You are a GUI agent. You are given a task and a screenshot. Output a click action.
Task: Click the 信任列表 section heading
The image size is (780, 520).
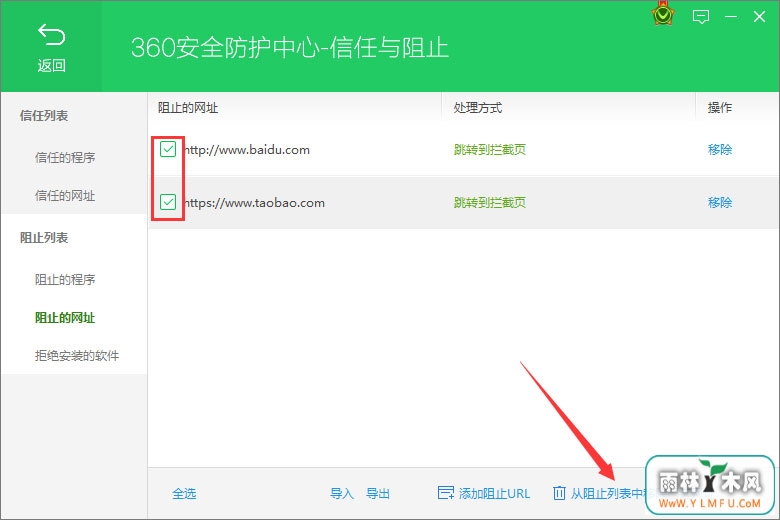point(44,115)
